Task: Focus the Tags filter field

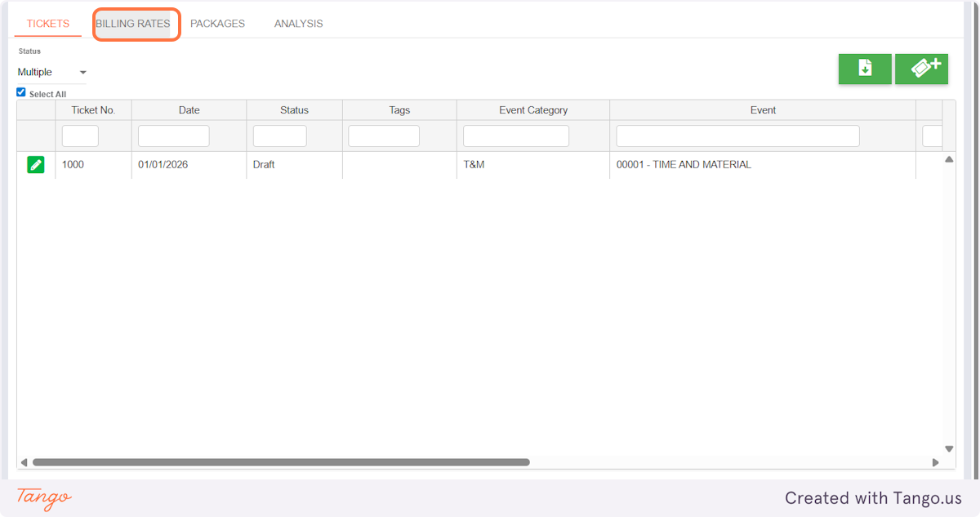Action: [384, 136]
